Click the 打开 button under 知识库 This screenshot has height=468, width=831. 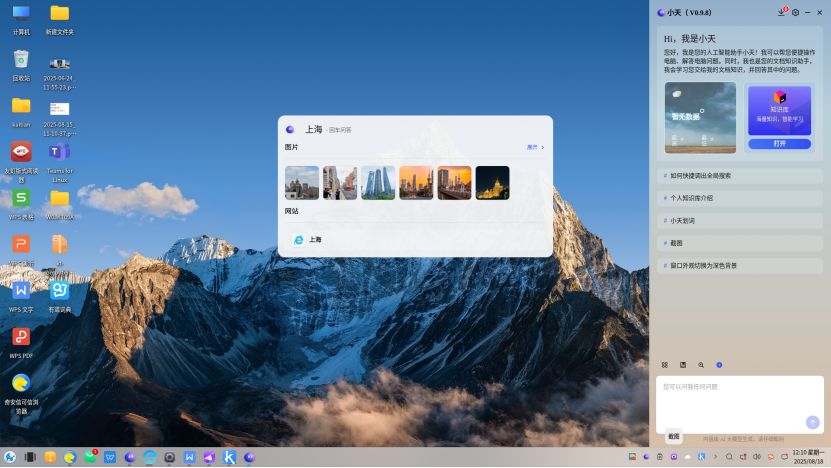tap(779, 143)
